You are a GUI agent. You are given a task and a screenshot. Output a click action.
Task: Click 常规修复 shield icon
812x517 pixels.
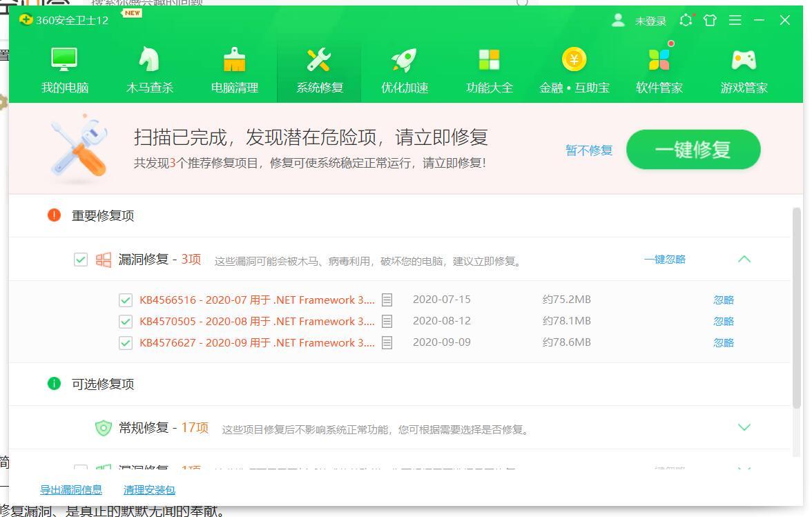pos(104,428)
